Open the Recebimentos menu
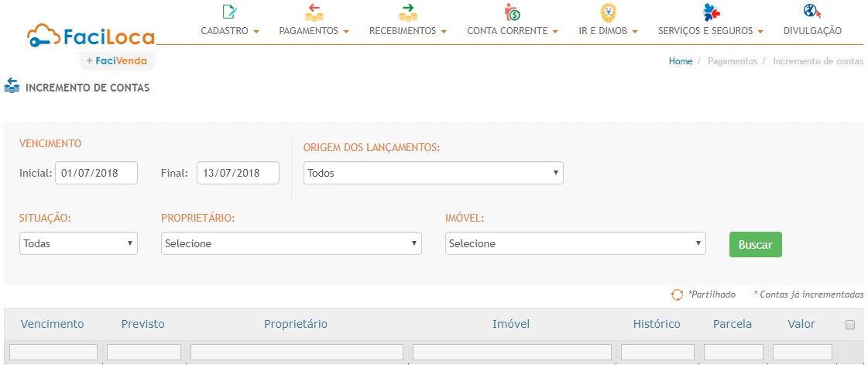 click(407, 32)
